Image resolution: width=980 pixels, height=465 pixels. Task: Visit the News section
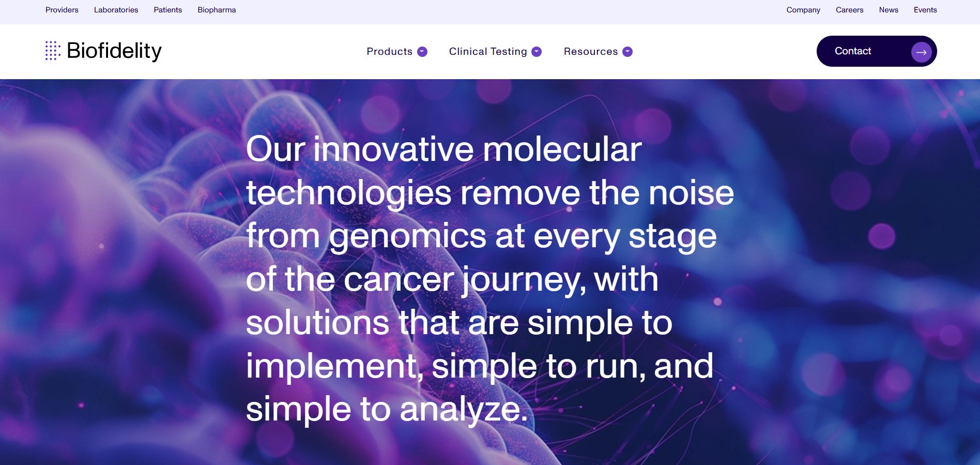889,10
